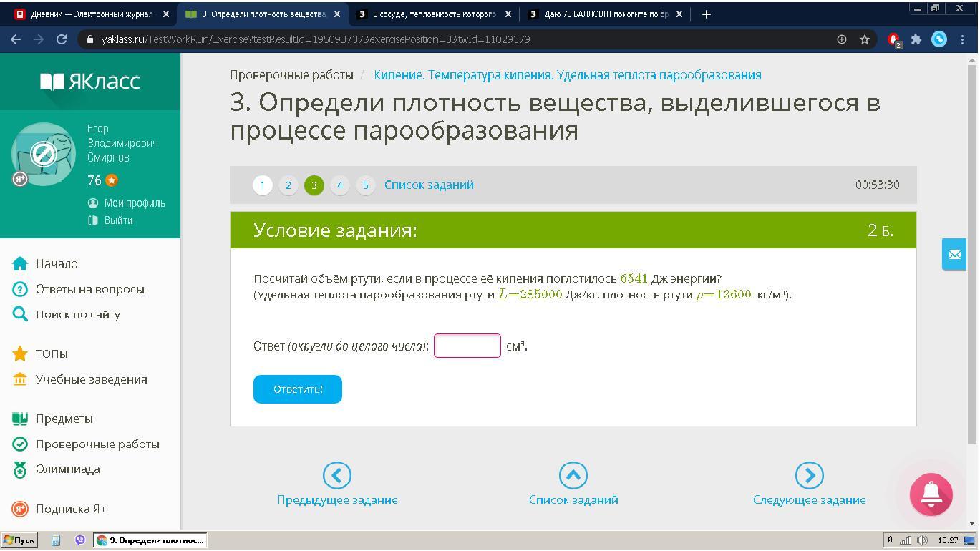This screenshot has height=551, width=980.
Task: Click the house icon next to Начало
Action: click(x=20, y=264)
